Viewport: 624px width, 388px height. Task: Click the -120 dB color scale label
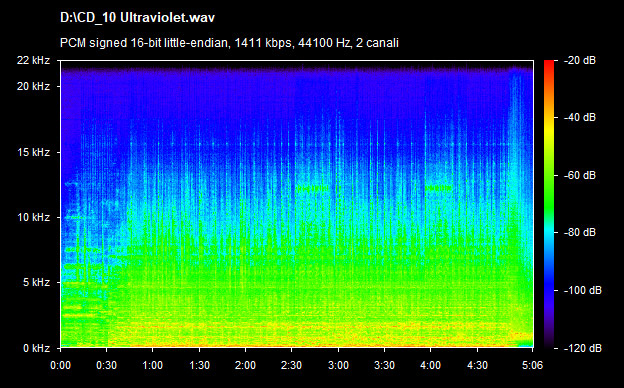[x=583, y=349]
